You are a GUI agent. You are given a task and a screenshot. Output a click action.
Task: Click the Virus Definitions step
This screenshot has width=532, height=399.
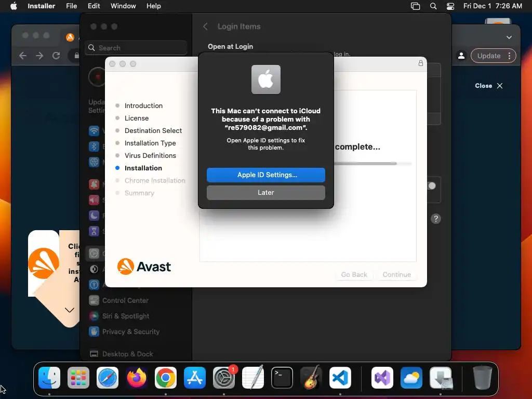[150, 155]
